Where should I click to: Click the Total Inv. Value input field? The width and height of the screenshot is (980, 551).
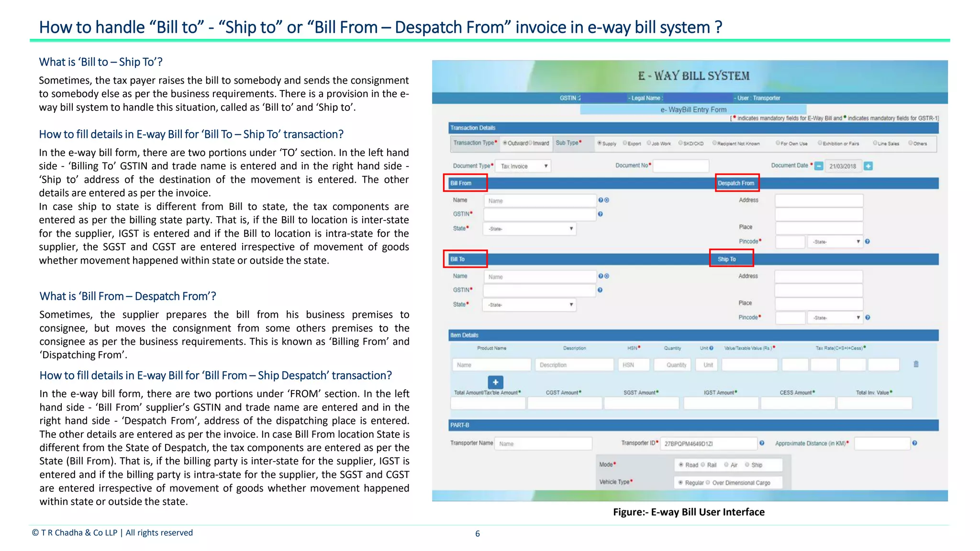tap(875, 403)
